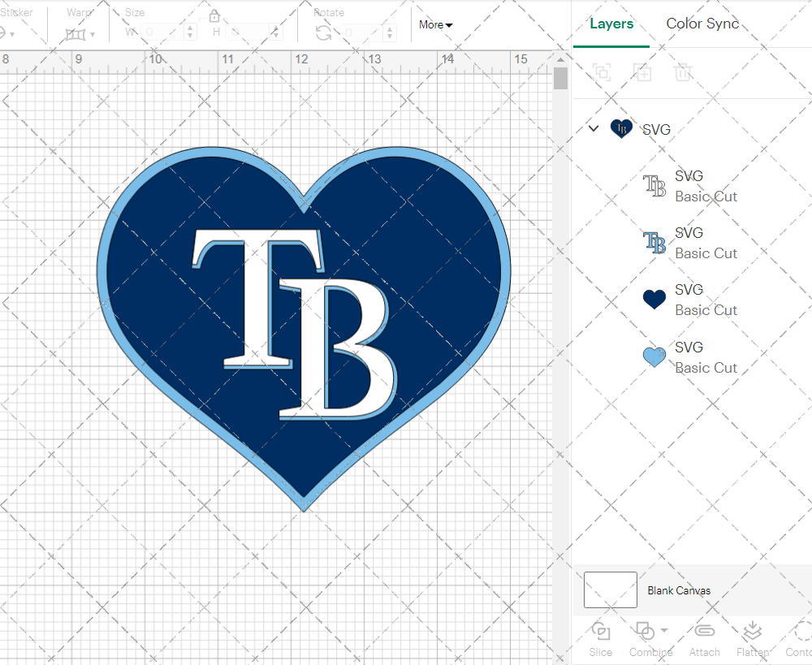Switch to the Color Sync tab
Image resolution: width=812 pixels, height=665 pixels.
[x=702, y=24]
